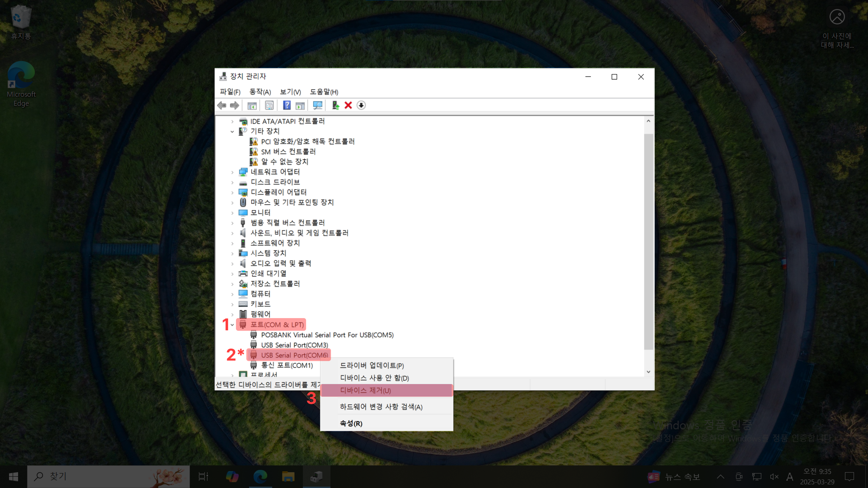Choose 속성(R) in context menu
The height and width of the screenshot is (488, 868).
[387, 423]
